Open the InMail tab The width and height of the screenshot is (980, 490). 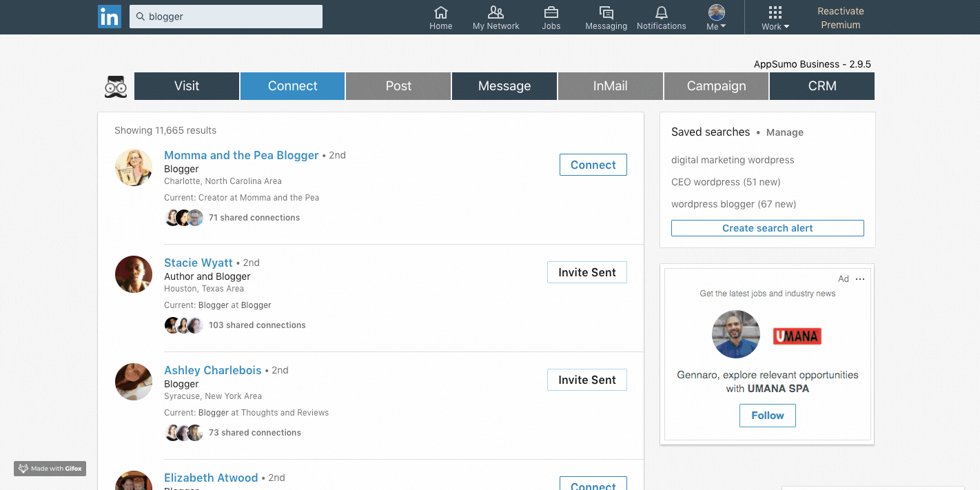click(611, 86)
